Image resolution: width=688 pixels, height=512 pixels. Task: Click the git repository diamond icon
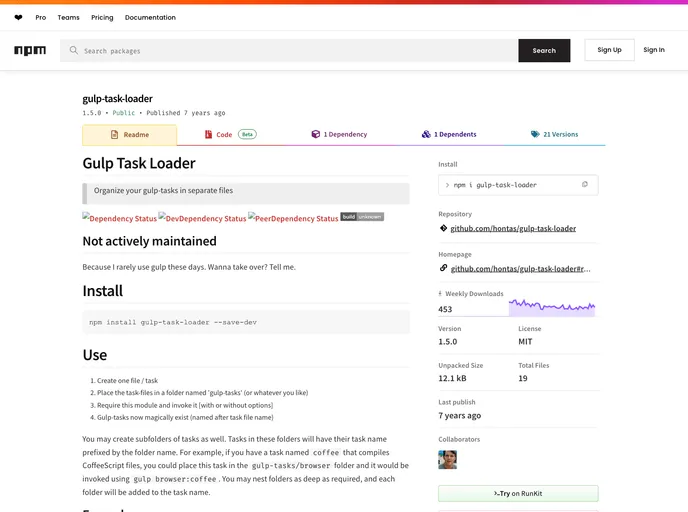click(x=443, y=228)
